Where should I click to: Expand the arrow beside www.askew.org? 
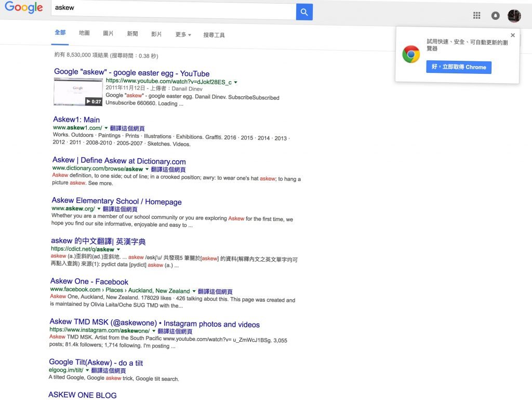coord(99,209)
